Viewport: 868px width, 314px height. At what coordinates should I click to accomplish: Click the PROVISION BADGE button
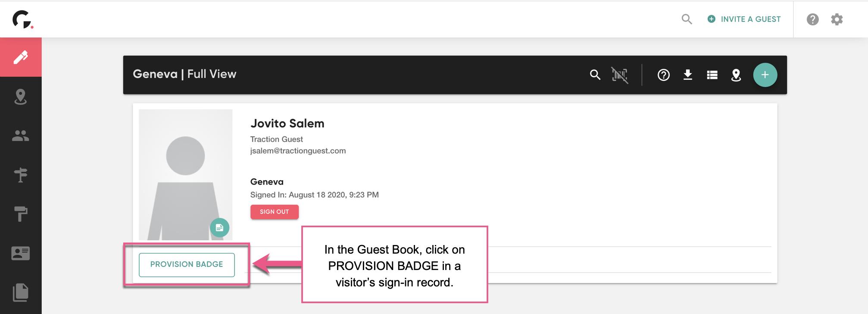187,264
